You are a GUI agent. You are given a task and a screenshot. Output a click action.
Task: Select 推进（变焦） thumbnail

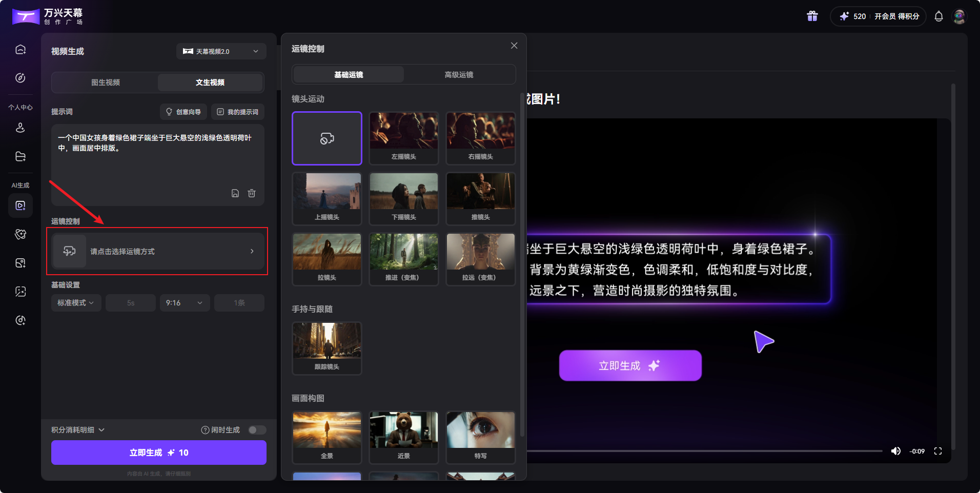[x=404, y=259]
